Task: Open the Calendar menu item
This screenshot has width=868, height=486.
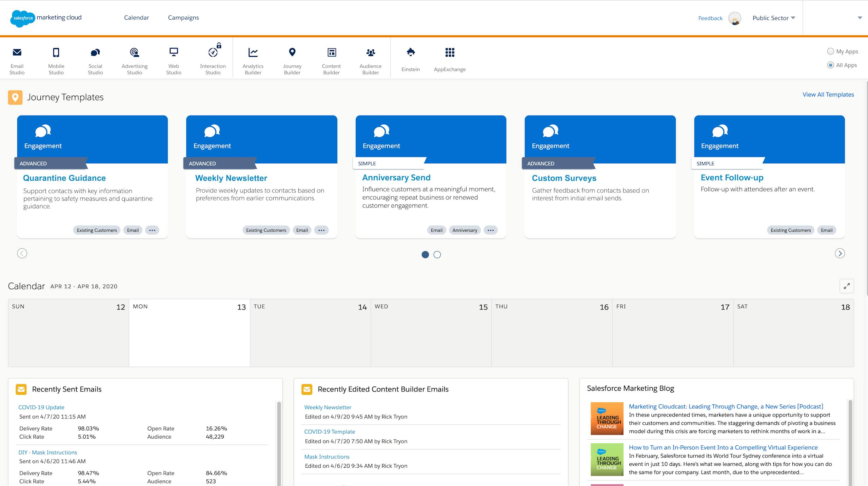Action: (136, 18)
